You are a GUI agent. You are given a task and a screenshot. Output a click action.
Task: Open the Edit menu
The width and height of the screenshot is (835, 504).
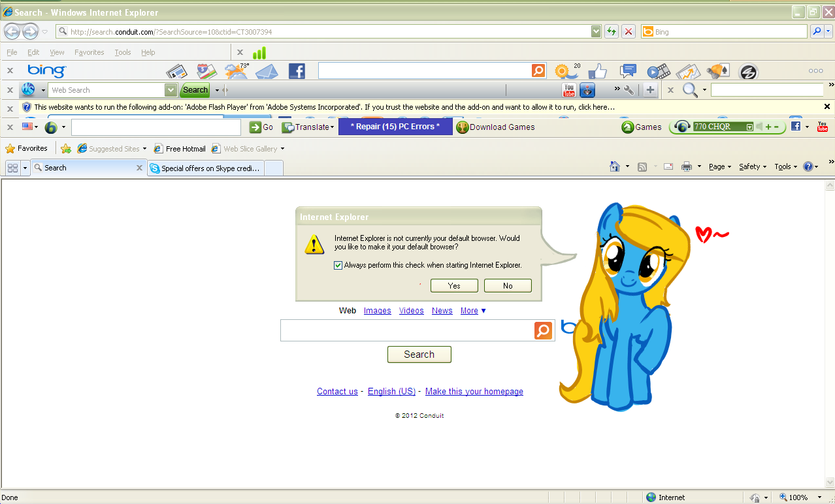pyautogui.click(x=33, y=52)
